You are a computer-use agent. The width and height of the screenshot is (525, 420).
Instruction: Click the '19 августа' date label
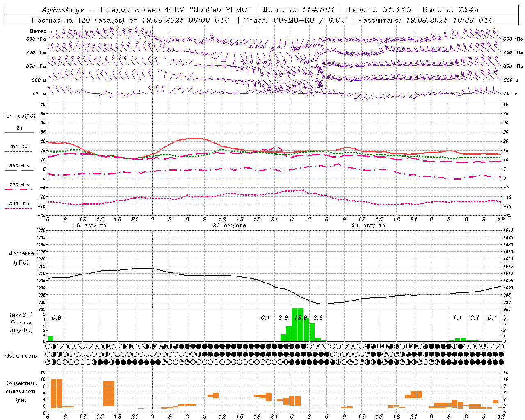[x=90, y=226]
